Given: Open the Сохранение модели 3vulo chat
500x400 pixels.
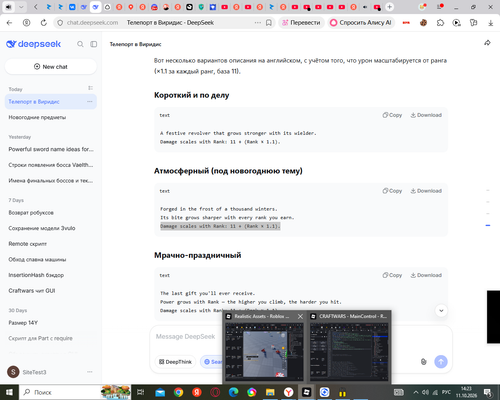Looking at the screenshot, I should [51, 228].
